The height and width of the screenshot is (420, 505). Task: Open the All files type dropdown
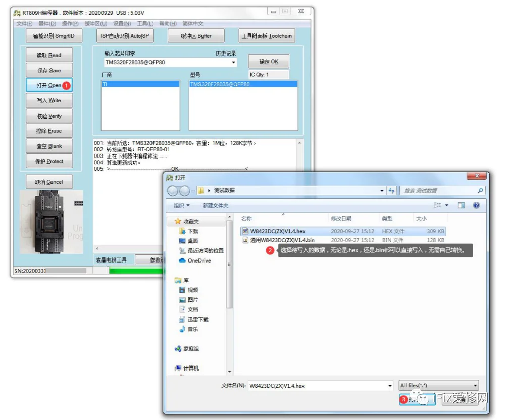[x=439, y=385]
